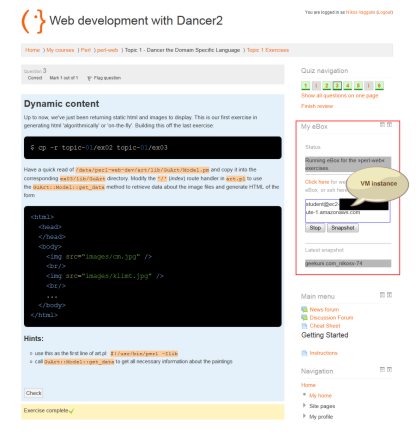Collapse the My home navigation node
The image size is (416, 432).
(x=304, y=395)
